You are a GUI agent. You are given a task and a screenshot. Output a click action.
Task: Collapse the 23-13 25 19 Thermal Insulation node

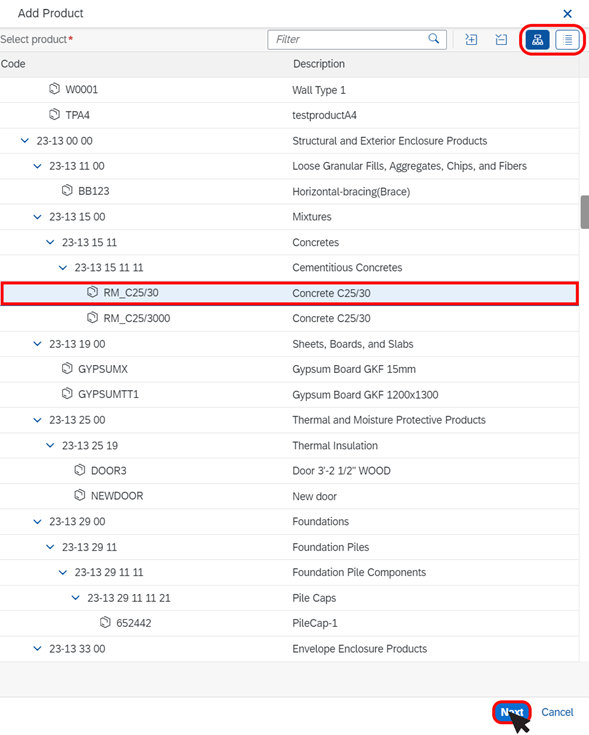50,445
